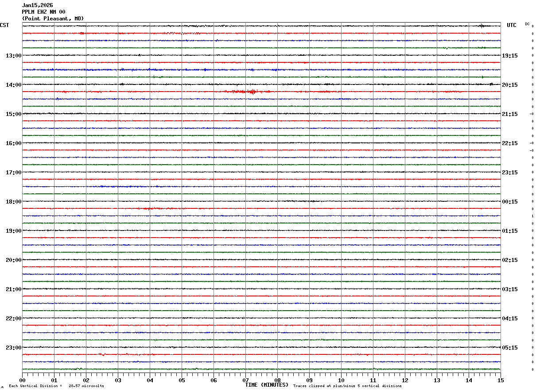The width and height of the screenshot is (536, 392).
Task: Click the location text (Point Pleasant, MO)
Action: click(53, 19)
